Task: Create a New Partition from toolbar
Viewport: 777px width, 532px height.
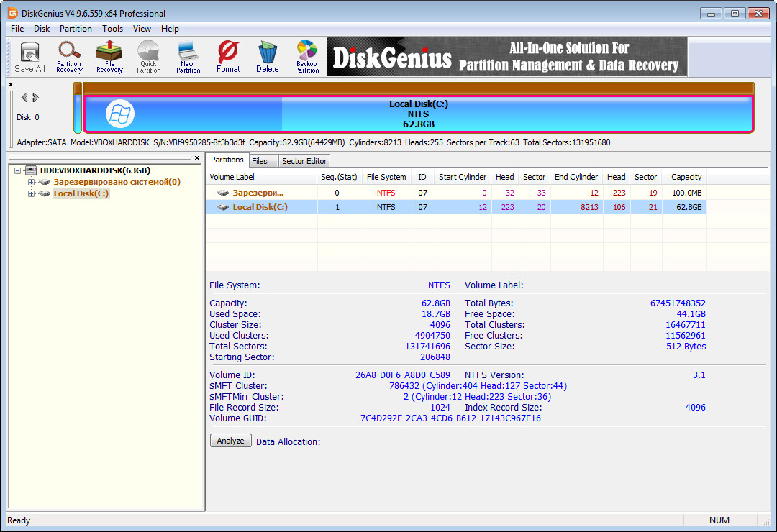Action: [x=188, y=58]
